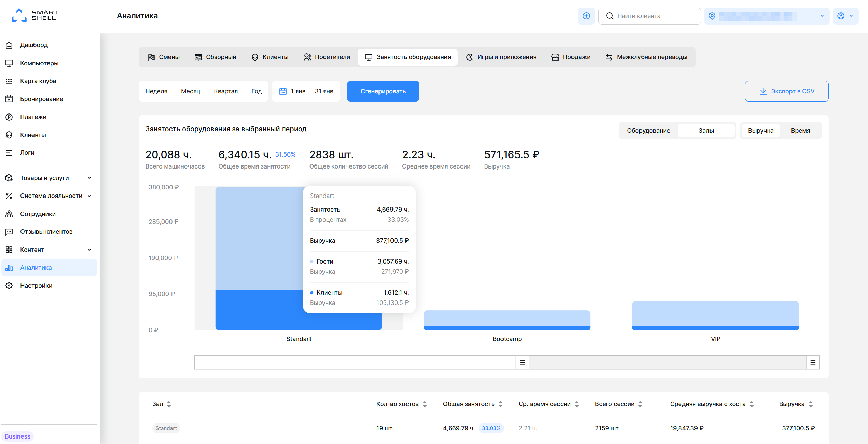
Task: Click the Сгенерировать button
Action: (x=383, y=91)
